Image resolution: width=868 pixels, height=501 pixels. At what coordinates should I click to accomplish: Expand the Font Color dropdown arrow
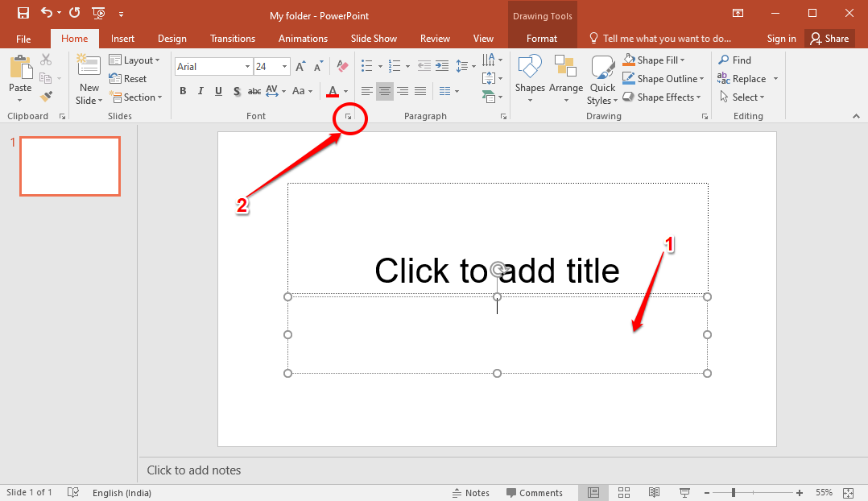click(345, 91)
